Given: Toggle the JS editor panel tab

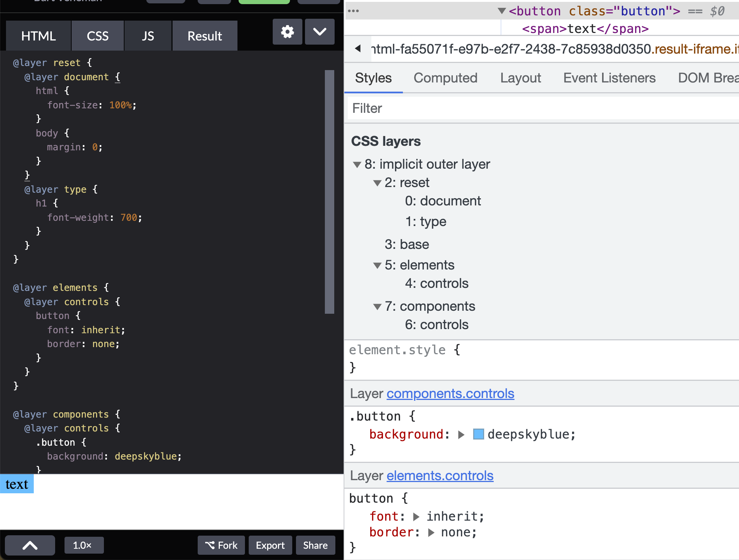Looking at the screenshot, I should [x=148, y=36].
